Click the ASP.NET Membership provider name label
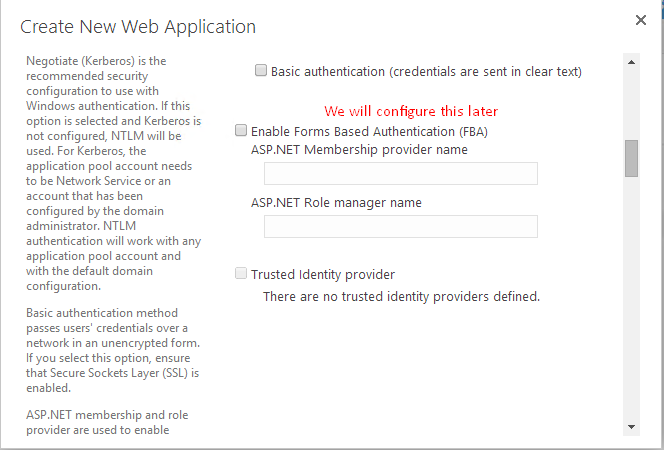 click(x=359, y=149)
